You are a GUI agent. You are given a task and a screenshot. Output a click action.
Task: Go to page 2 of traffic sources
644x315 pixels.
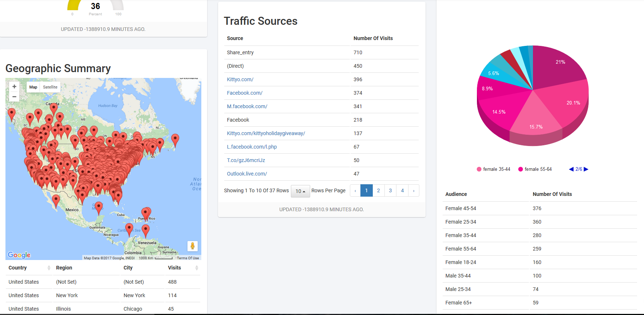coord(378,190)
